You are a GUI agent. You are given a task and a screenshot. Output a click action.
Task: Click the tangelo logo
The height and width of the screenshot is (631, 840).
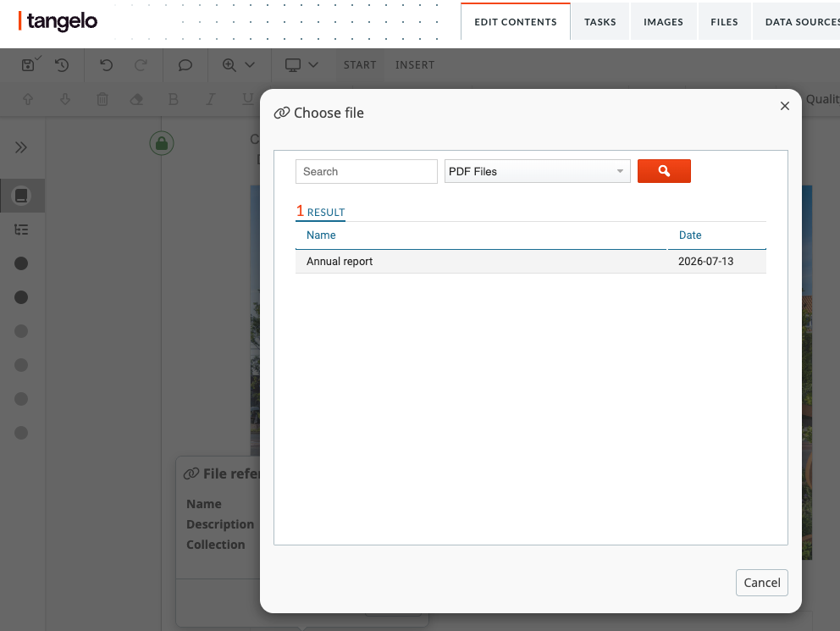[58, 21]
